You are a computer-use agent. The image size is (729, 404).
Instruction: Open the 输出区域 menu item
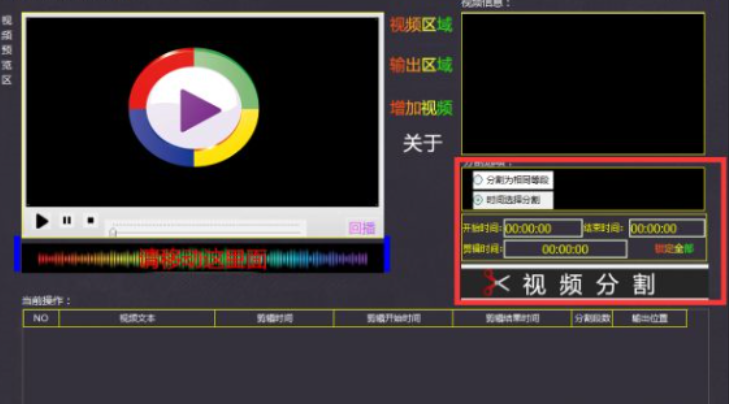[x=421, y=65]
